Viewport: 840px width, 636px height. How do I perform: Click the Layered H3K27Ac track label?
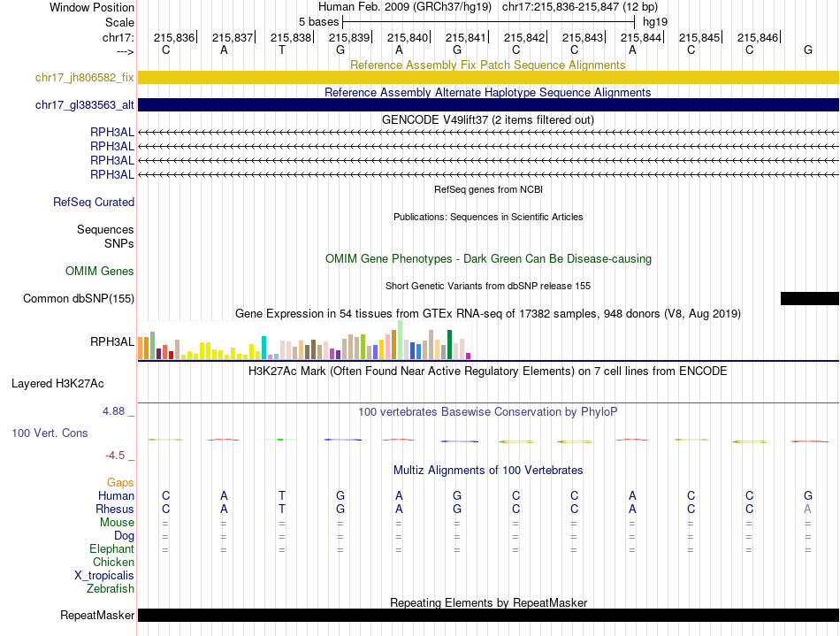click(57, 384)
